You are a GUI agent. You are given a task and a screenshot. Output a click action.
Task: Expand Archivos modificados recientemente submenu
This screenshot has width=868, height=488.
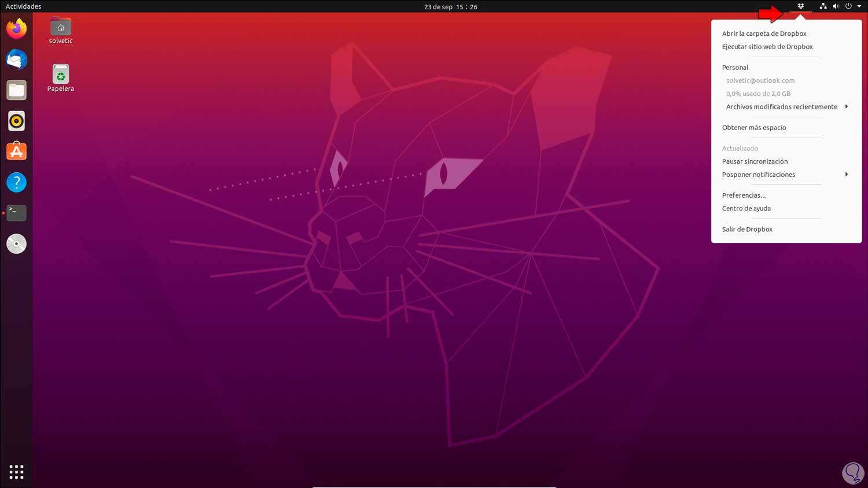coord(786,107)
